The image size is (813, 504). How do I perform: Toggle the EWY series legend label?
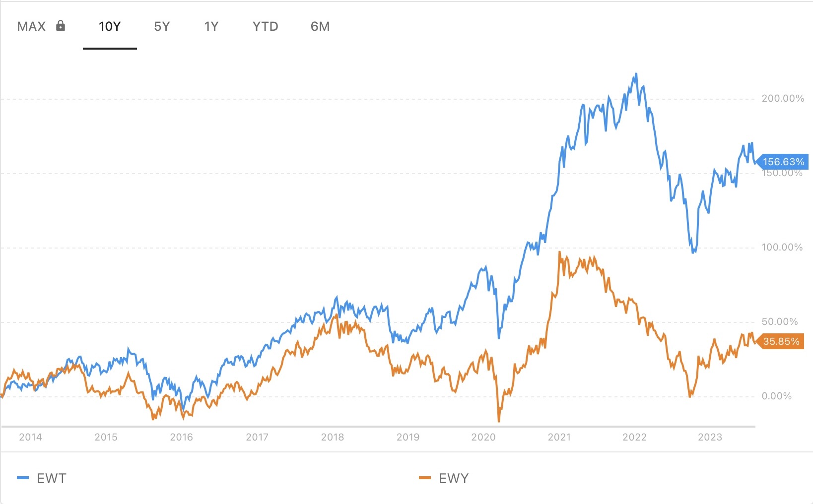point(454,478)
